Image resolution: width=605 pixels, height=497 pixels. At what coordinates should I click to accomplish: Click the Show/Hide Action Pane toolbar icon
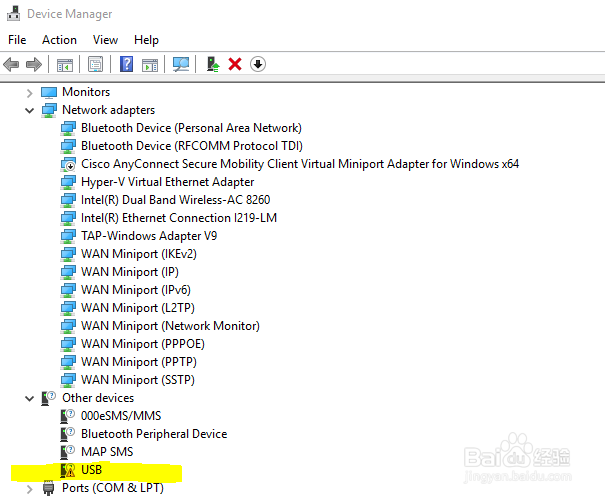pyautogui.click(x=150, y=64)
